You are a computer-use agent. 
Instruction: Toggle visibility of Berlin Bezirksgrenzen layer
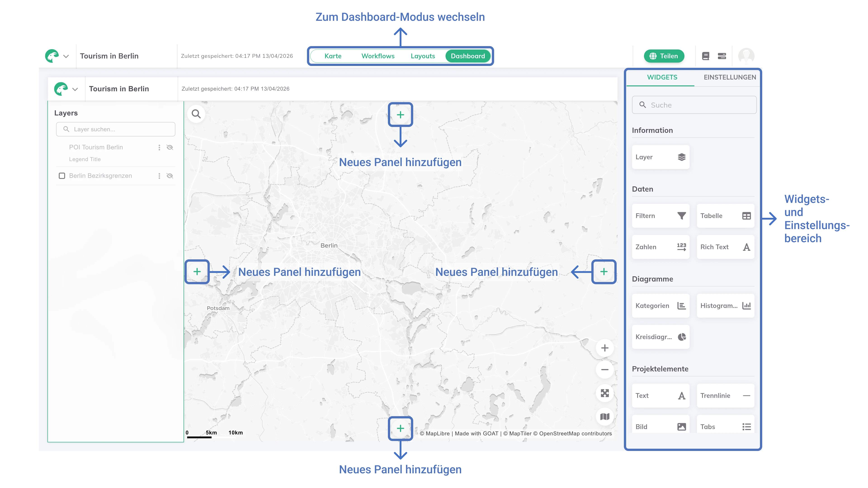(170, 176)
